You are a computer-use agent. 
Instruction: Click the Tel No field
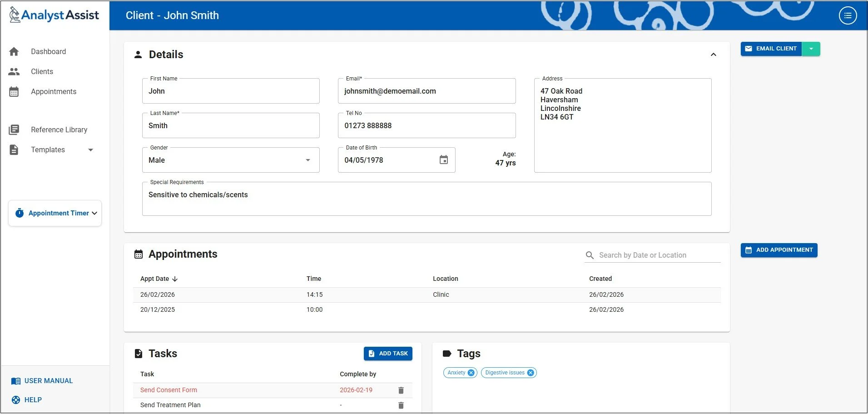(427, 125)
